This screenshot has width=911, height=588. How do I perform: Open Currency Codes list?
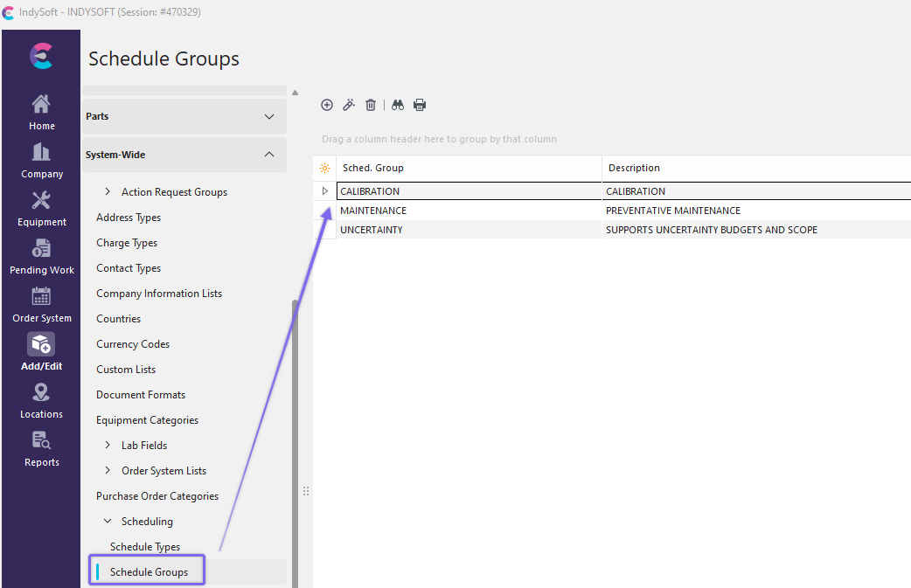point(133,344)
